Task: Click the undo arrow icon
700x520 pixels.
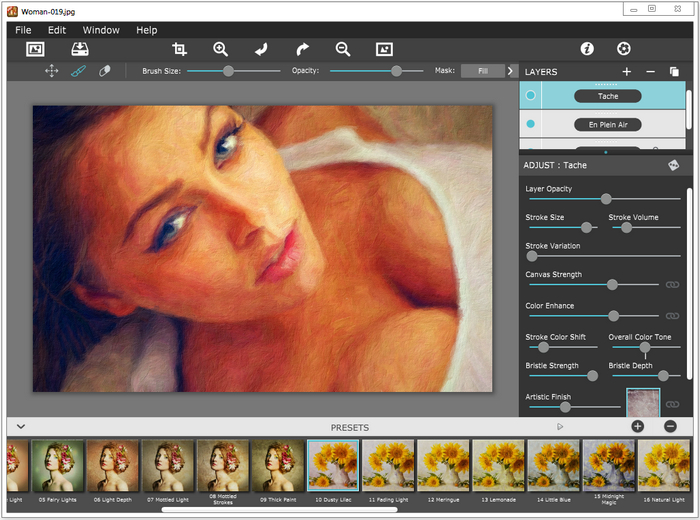Action: click(x=262, y=49)
